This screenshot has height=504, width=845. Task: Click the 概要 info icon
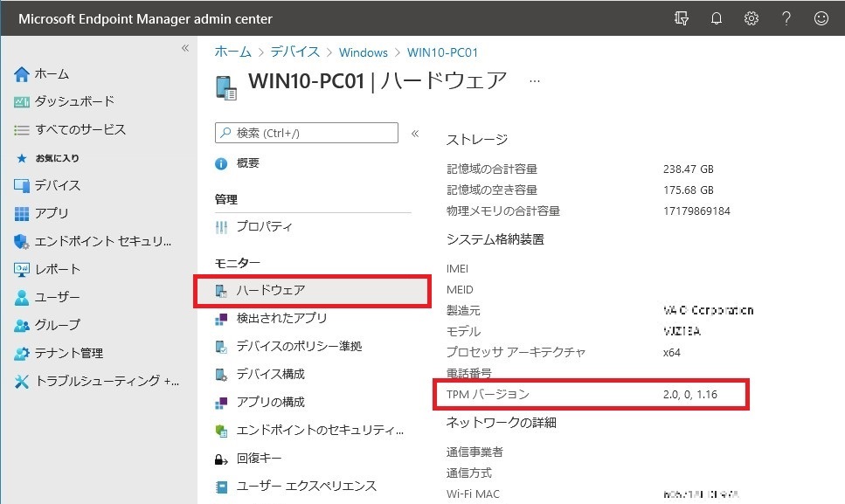tap(221, 163)
